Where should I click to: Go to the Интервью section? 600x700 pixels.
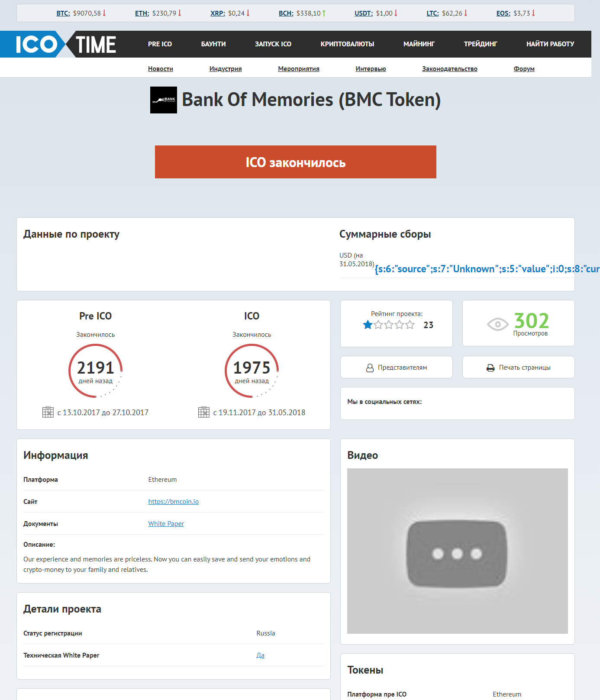[x=371, y=69]
